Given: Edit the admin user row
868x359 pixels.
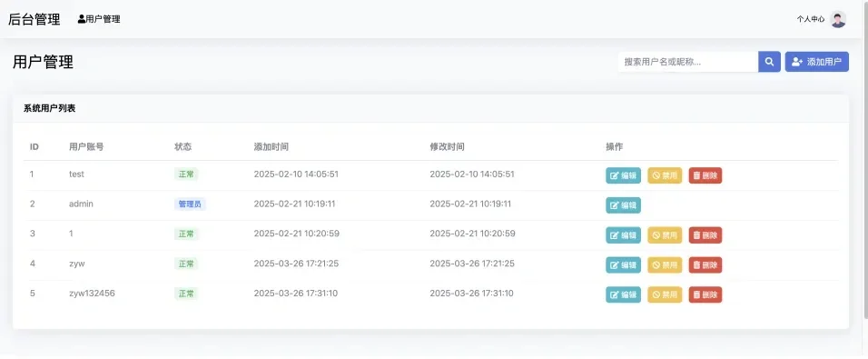Looking at the screenshot, I should point(624,205).
